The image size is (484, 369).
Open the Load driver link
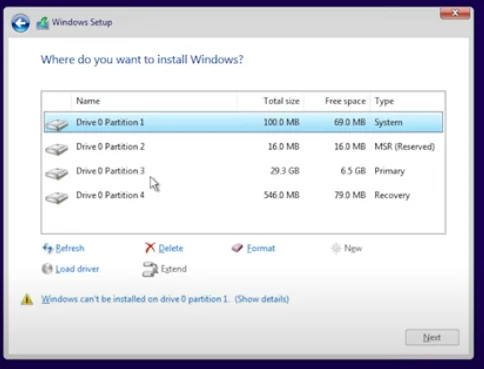point(77,269)
